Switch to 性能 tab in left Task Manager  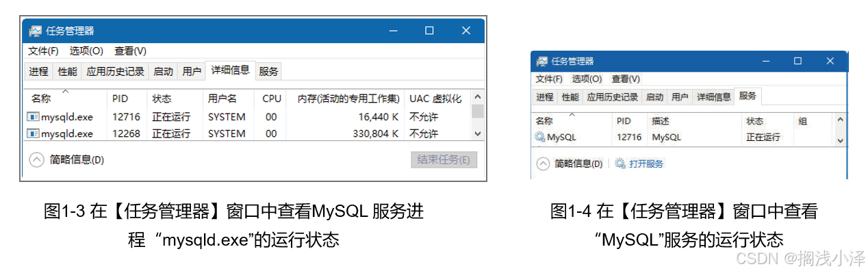[67, 71]
